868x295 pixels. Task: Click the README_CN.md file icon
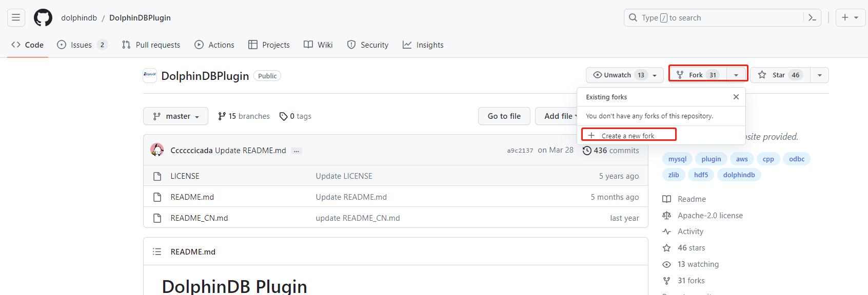pyautogui.click(x=157, y=218)
